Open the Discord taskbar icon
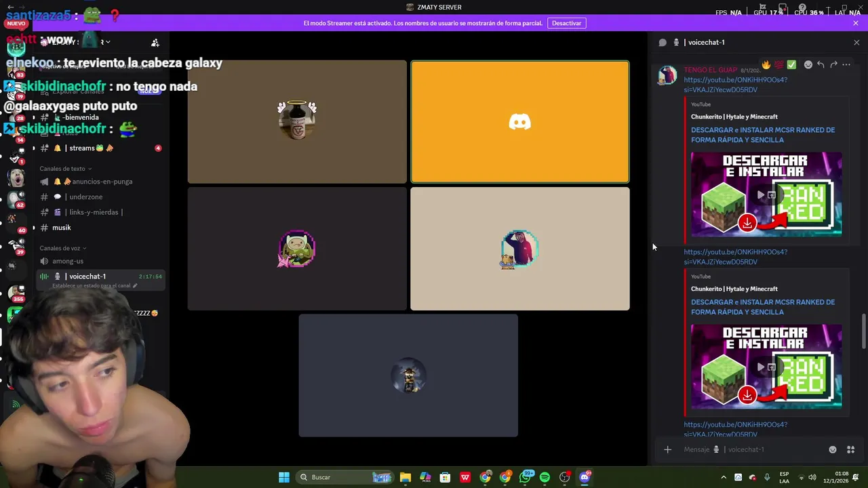Screen dimensions: 868x488 tap(585, 477)
